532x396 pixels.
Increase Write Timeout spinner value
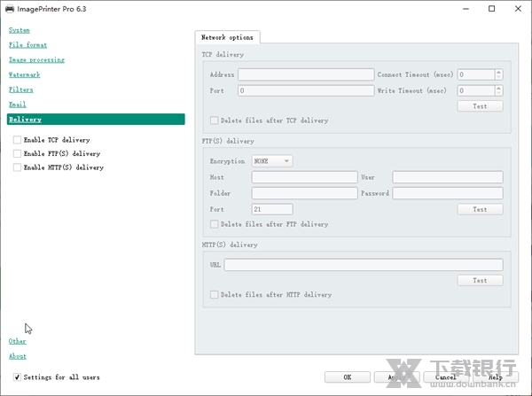(x=498, y=88)
